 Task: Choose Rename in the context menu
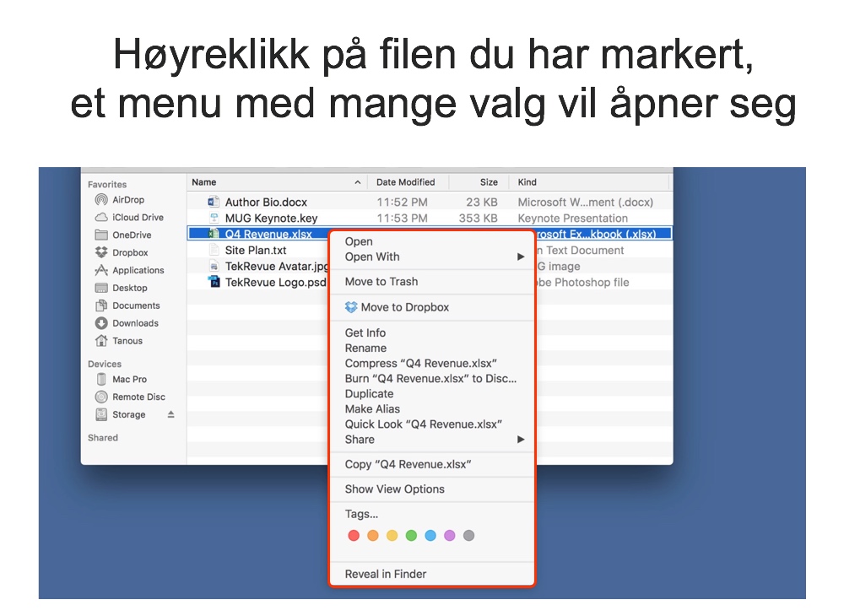(x=365, y=349)
